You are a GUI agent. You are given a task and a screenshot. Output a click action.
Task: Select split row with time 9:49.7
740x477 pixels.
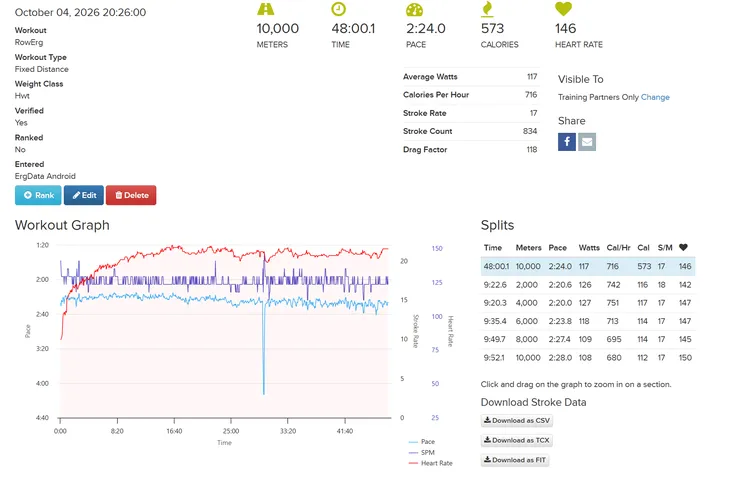pos(588,339)
